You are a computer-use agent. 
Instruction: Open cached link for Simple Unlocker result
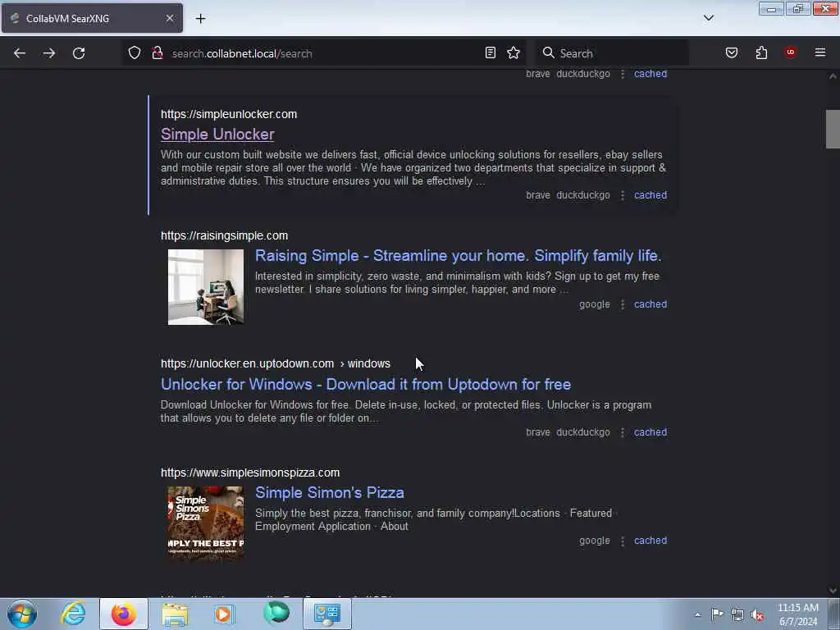pos(651,195)
